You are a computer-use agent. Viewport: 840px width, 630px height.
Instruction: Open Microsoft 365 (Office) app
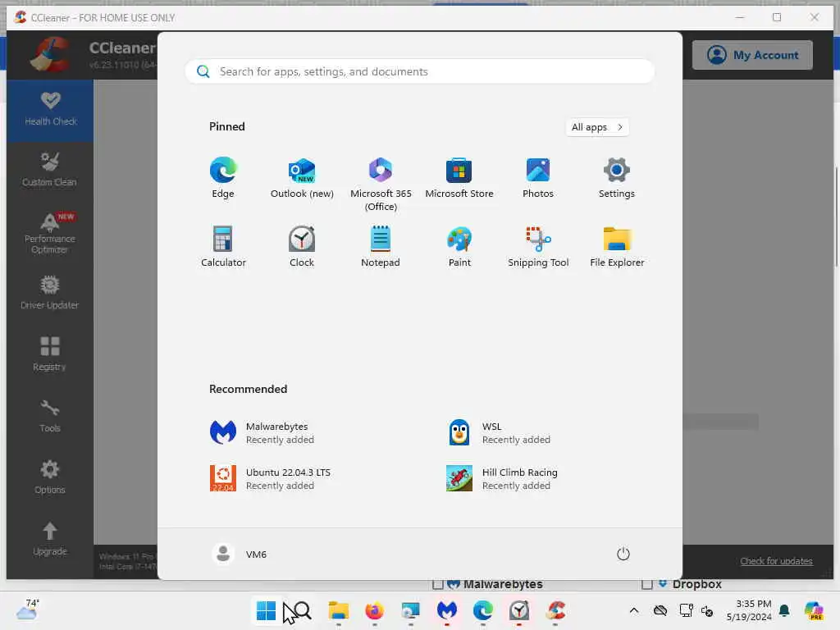coord(381,185)
